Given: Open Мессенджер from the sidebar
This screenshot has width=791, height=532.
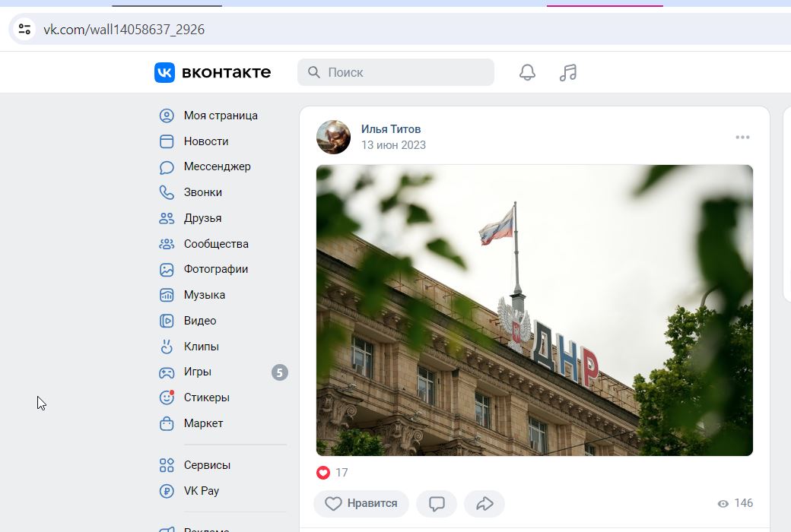Looking at the screenshot, I should (217, 166).
